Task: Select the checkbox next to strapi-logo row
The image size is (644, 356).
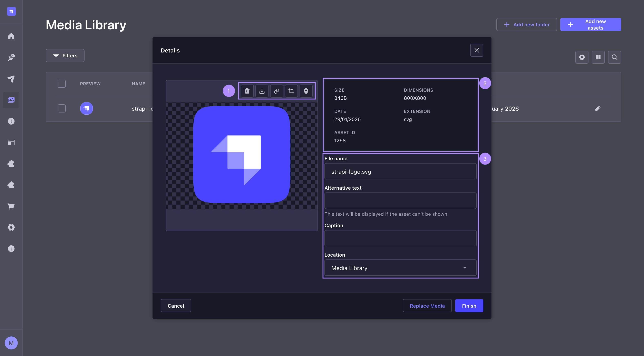Action: (x=61, y=108)
